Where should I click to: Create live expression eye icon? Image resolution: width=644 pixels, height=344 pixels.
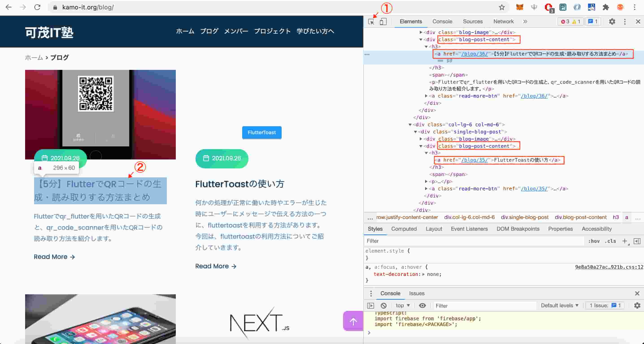[x=422, y=305]
